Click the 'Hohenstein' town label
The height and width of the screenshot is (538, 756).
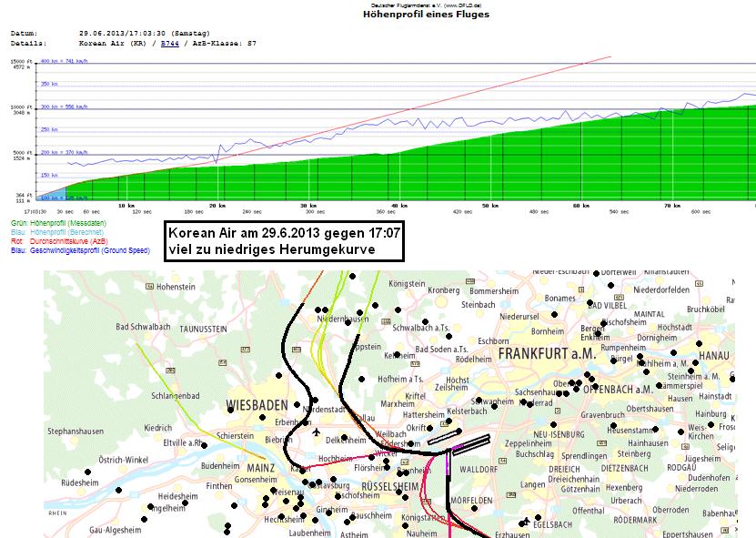pos(176,287)
